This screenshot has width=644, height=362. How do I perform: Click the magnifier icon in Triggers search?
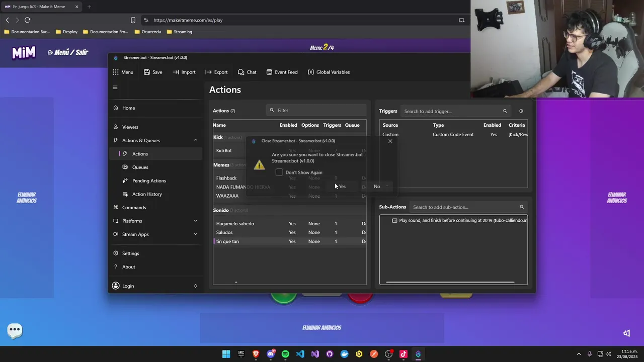pos(505,111)
